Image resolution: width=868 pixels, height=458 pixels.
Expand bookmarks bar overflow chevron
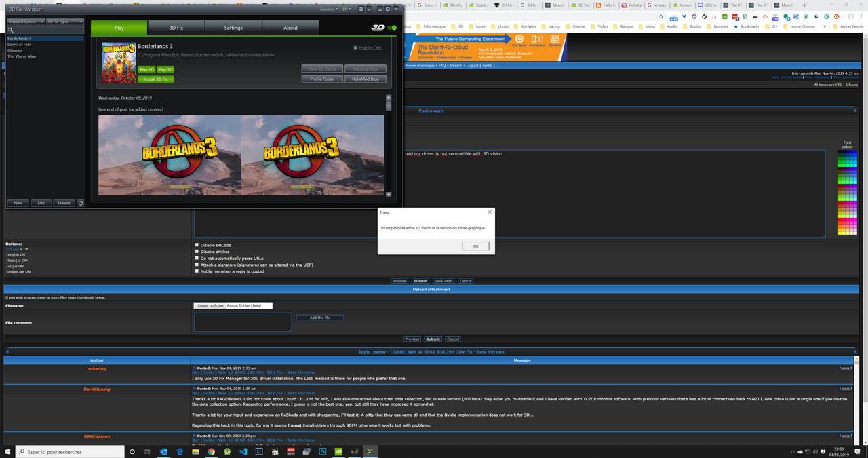point(825,26)
